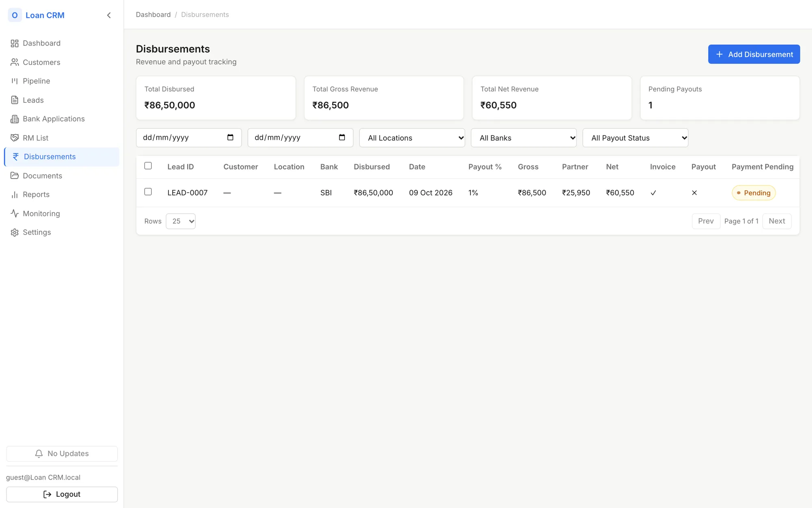
Task: Click the 09 Oct 2026 date cell
Action: [x=430, y=193]
